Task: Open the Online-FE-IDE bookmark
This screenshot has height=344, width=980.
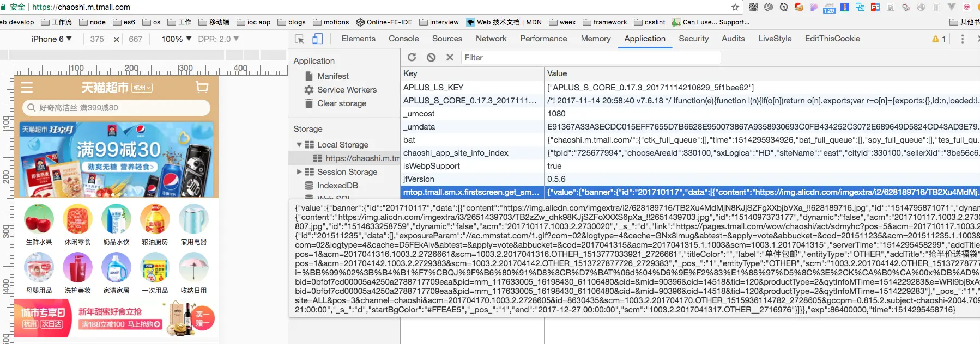Action: tap(384, 22)
